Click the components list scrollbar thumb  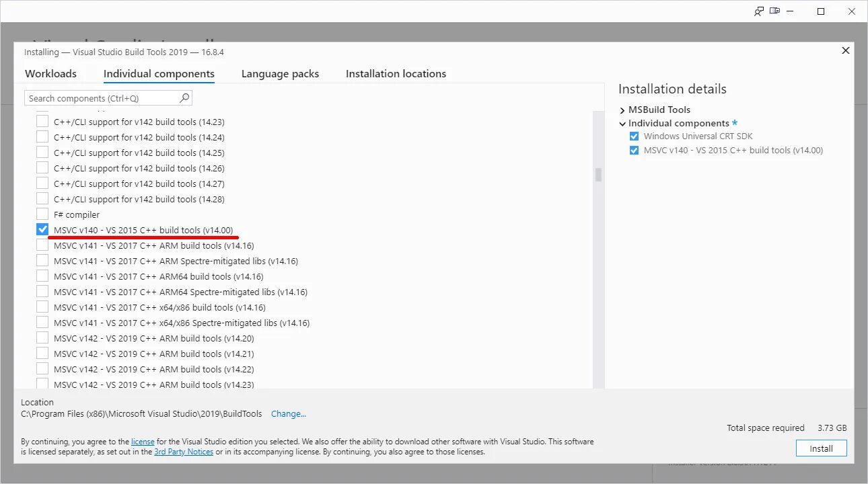[x=598, y=175]
